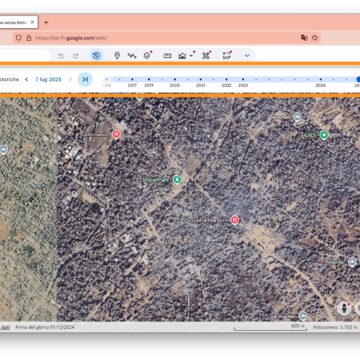Close the current browser tab

pos(32,22)
